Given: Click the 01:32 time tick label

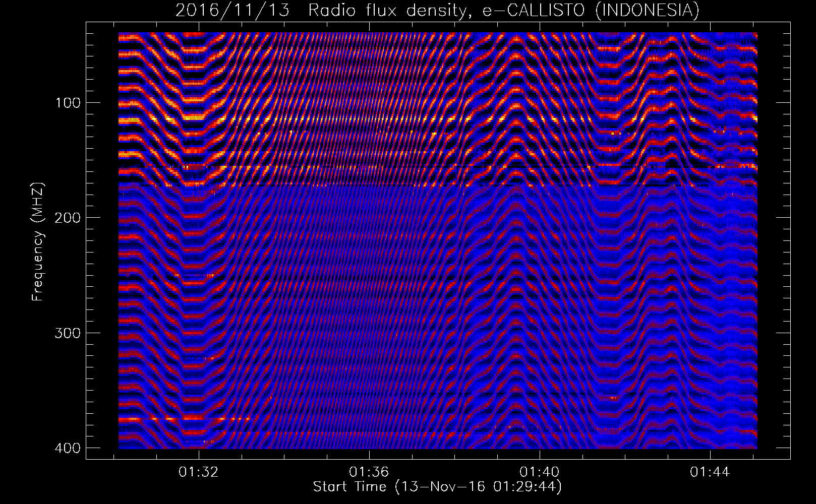Looking at the screenshot, I should coord(199,472).
